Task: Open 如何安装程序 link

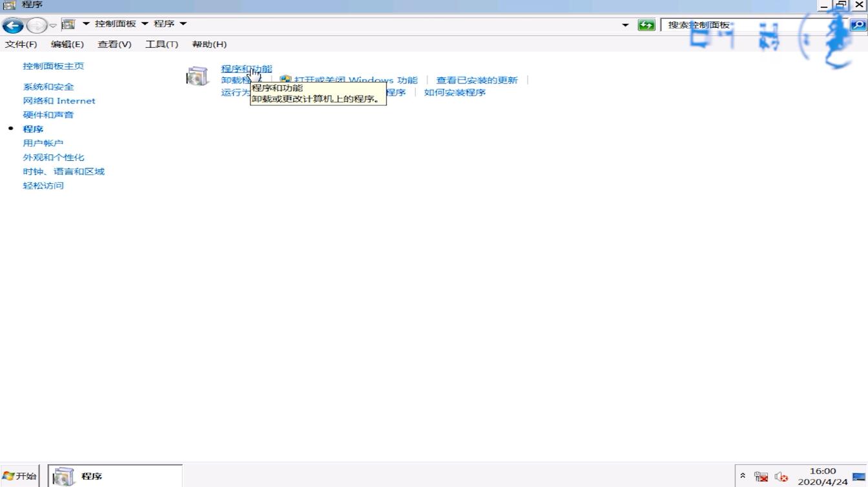Action: click(x=455, y=92)
